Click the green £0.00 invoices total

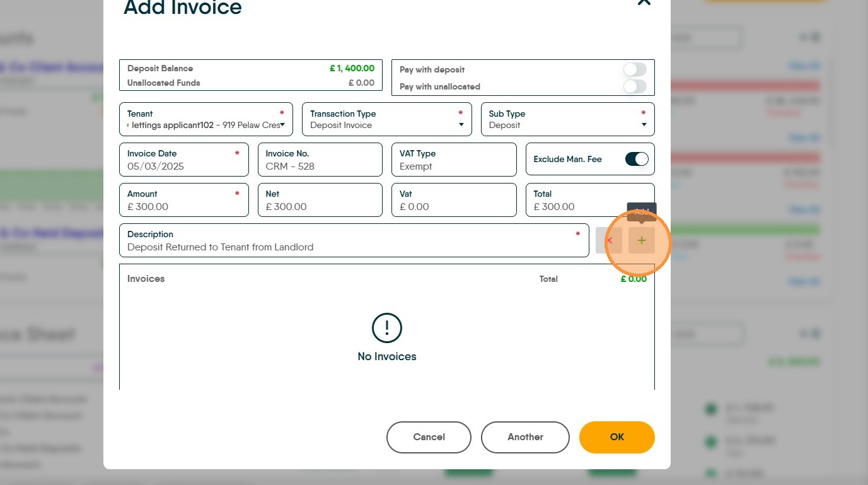[x=634, y=279]
